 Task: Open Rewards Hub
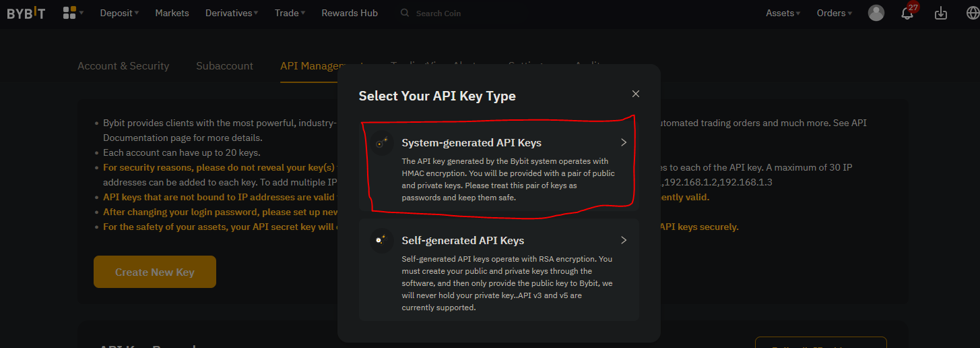coord(350,13)
